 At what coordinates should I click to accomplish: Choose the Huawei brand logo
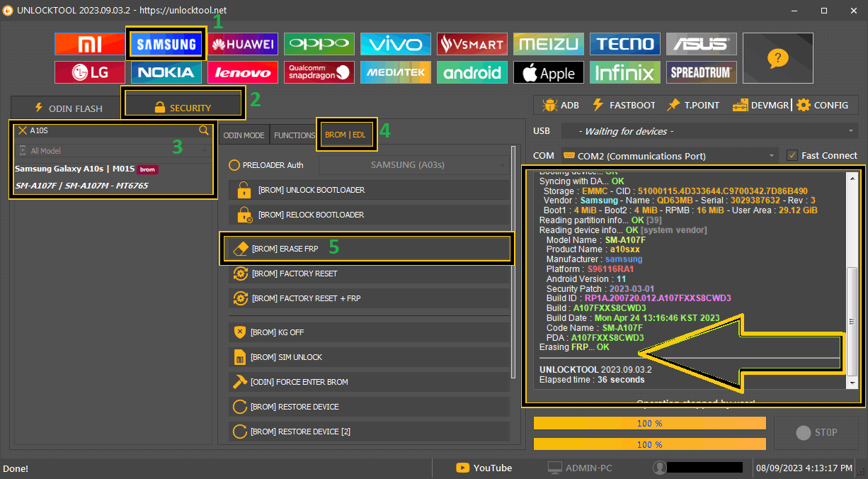[243, 45]
